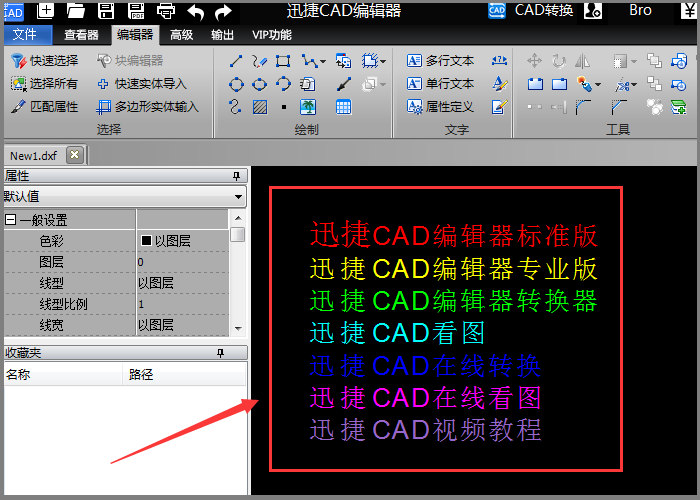Click the dimension measure icon in Text group
This screenshot has width=700, height=500.
[499, 60]
